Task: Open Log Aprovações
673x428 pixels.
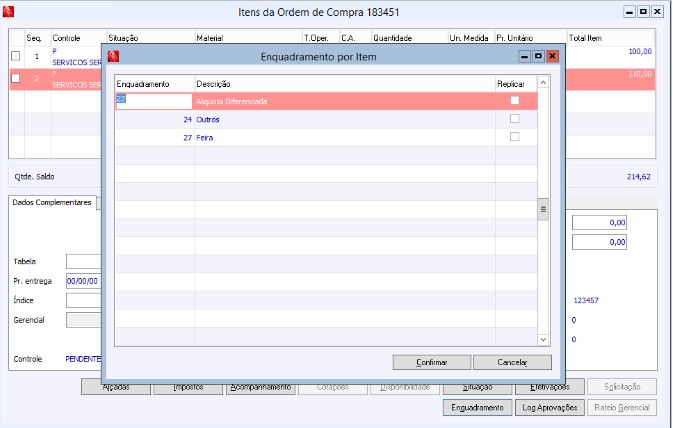Action: pos(550,407)
